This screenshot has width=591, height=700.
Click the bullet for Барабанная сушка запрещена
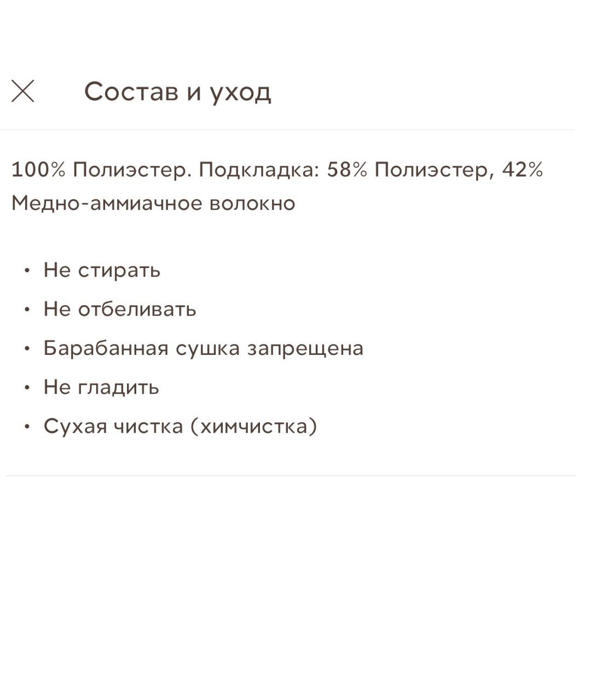pyautogui.click(x=26, y=348)
